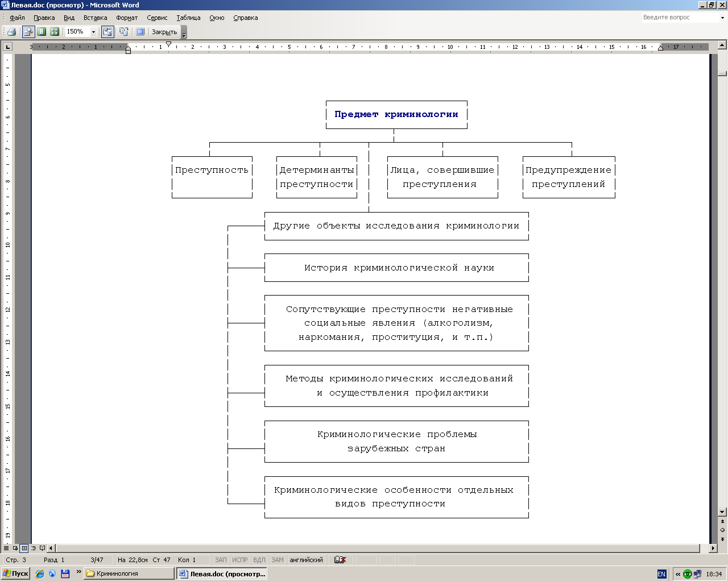Switch to One Page view

pos(42,32)
